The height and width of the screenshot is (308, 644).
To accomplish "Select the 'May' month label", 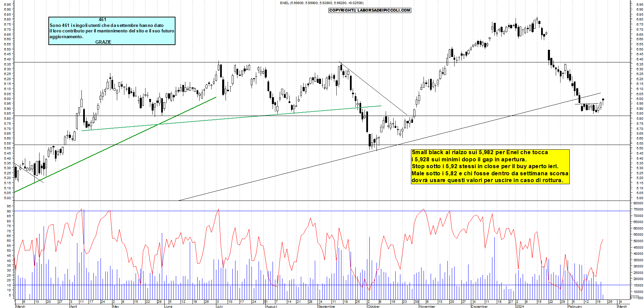I will pos(116,306).
